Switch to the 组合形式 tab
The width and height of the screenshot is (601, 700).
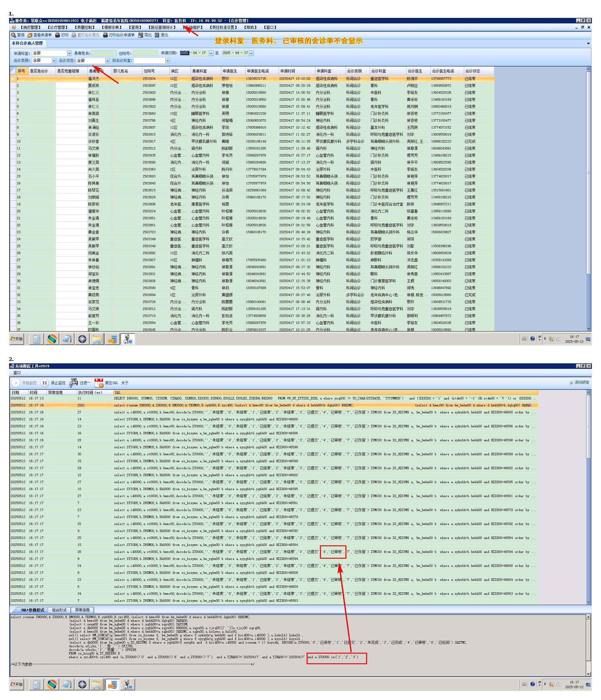[59, 610]
